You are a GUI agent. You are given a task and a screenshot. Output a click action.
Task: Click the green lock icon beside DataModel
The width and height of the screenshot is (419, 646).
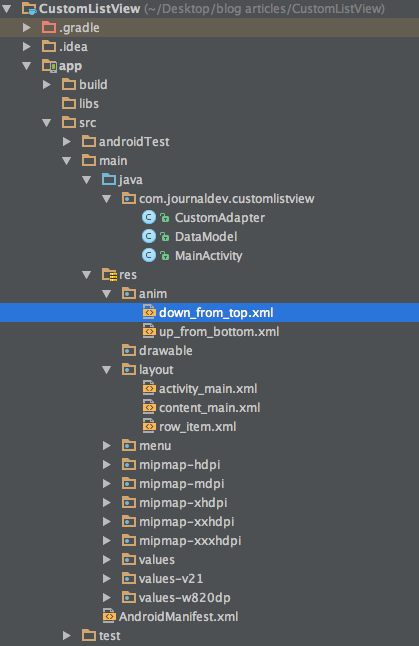coord(165,237)
